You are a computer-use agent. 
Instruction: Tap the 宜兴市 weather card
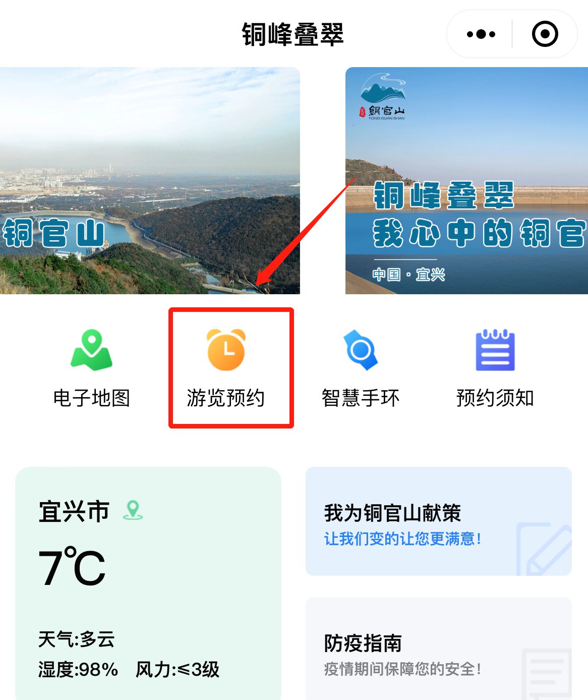pyautogui.click(x=148, y=583)
